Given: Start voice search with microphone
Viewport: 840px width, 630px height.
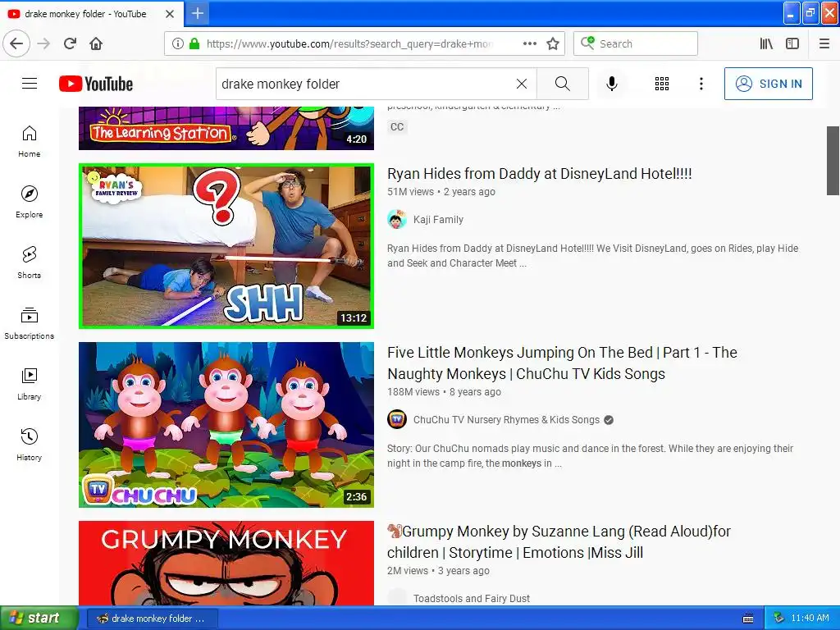Looking at the screenshot, I should coord(611,84).
